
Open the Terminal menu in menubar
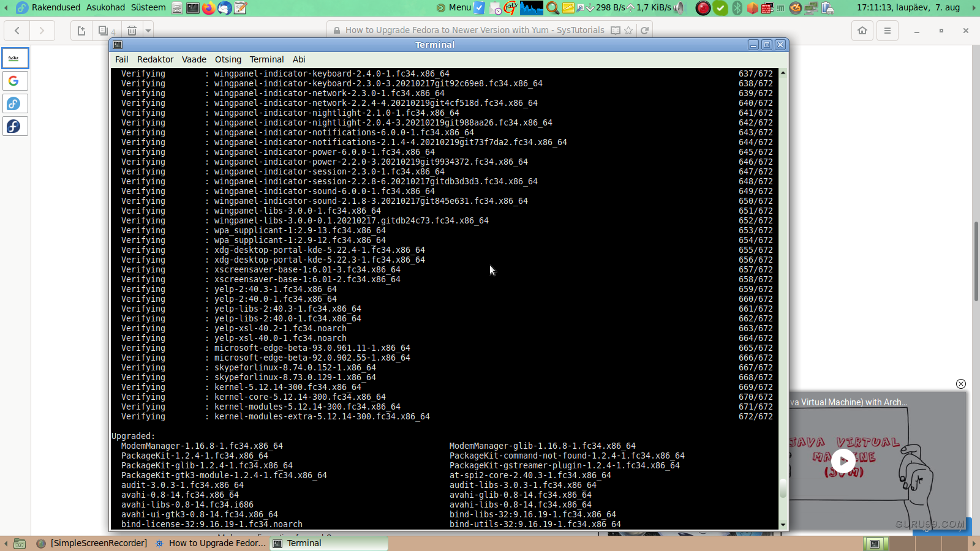(x=267, y=59)
